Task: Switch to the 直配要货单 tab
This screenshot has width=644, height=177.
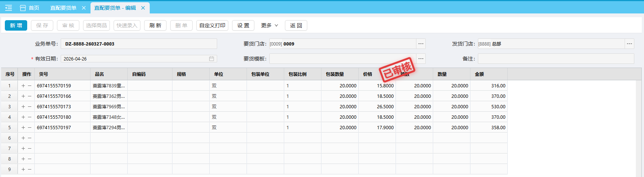Action: [x=63, y=8]
